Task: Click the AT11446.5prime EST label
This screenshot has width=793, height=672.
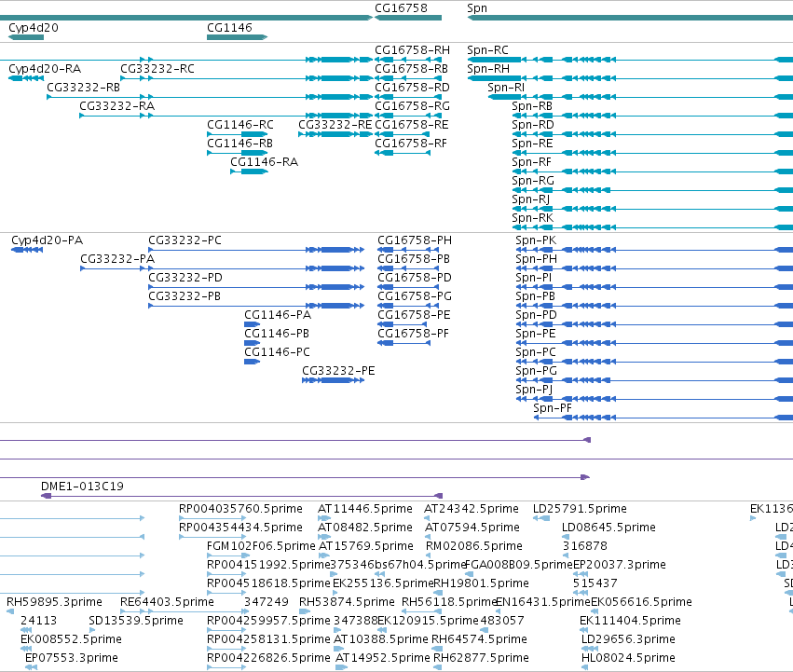Action: click(x=365, y=509)
